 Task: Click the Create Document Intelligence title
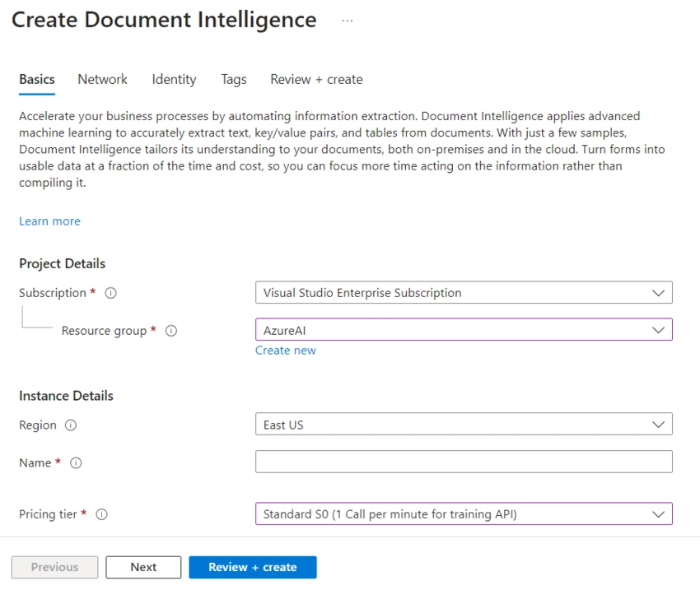tap(164, 20)
